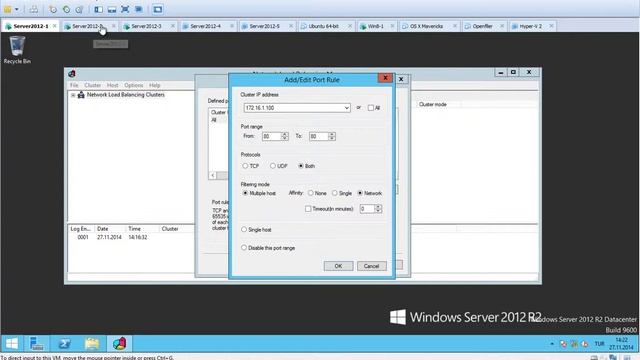Image resolution: width=640 pixels, height=360 pixels.
Task: Select the UDP protocol radio button
Action: click(273, 166)
